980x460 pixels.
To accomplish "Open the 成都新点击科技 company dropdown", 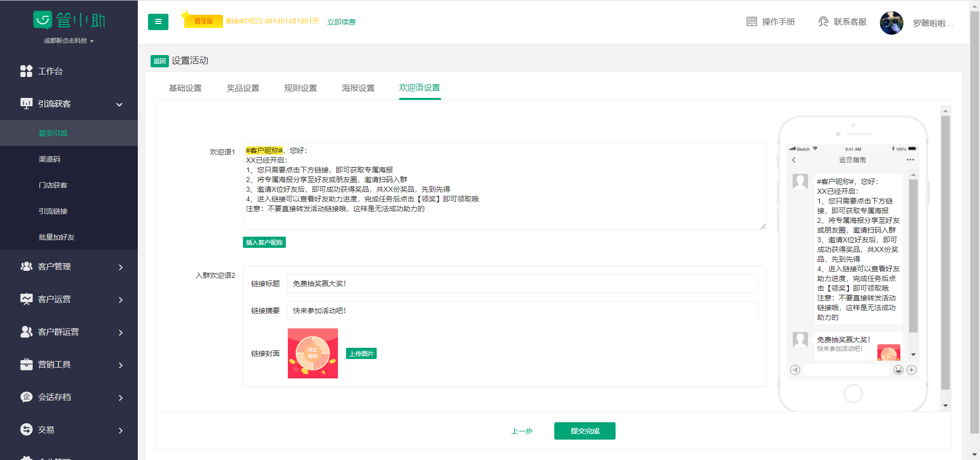I will click(68, 41).
